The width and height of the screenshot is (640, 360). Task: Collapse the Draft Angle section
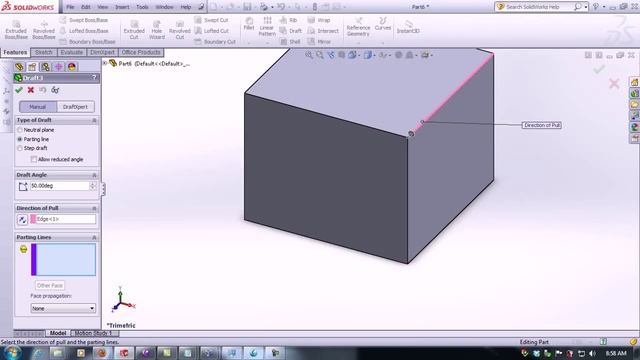pos(94,175)
